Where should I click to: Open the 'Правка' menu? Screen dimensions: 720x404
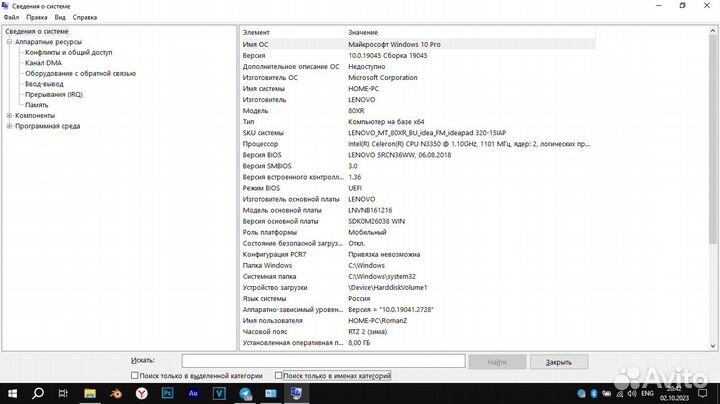point(37,17)
